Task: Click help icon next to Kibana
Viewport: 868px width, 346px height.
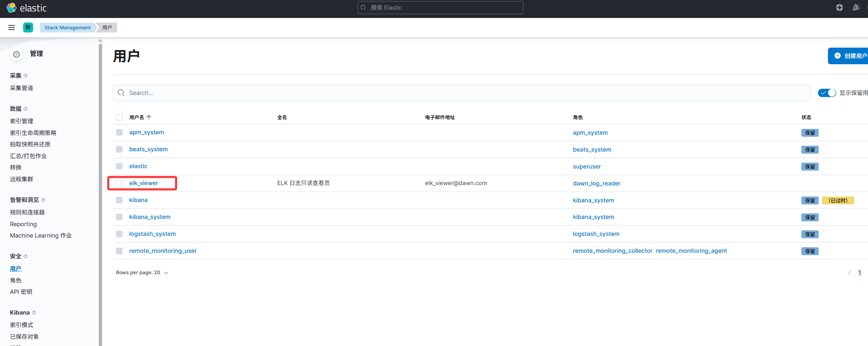Action: (34, 313)
